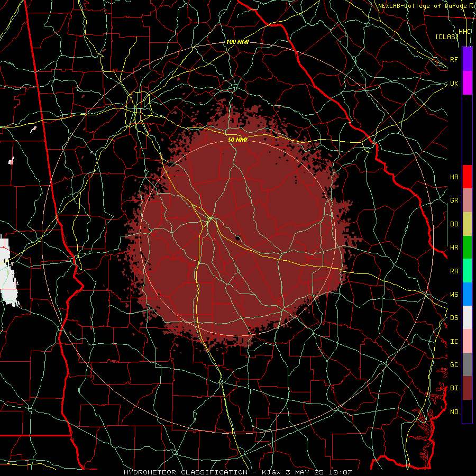Pick the RA mint legend swatch
Image resolution: width=476 pixels, height=476 pixels.
(x=467, y=271)
